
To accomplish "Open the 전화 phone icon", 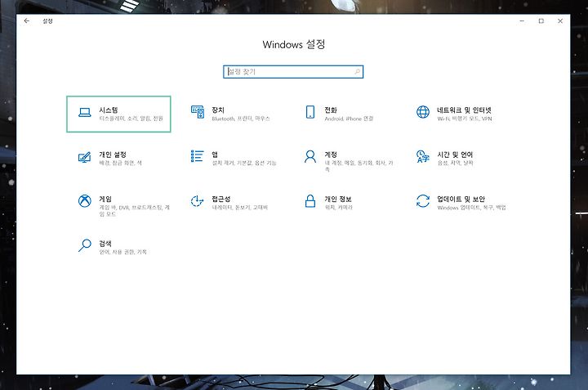I will point(310,112).
